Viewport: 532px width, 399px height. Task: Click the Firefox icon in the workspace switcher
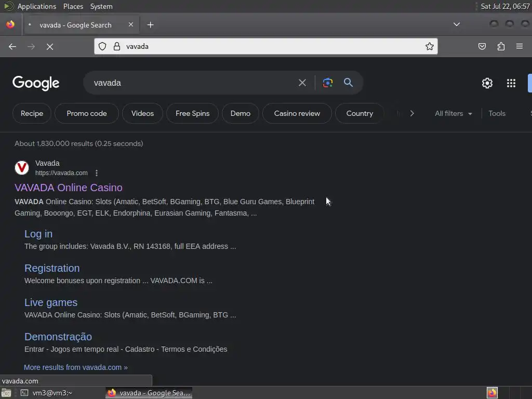click(492, 393)
